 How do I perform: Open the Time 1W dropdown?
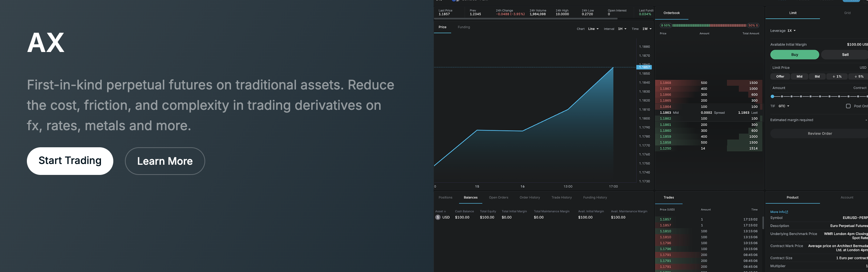pos(647,29)
